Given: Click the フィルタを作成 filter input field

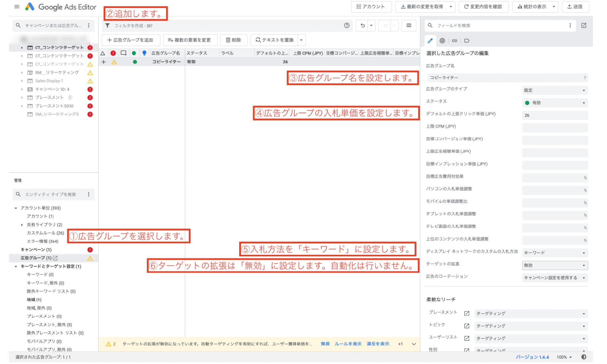Looking at the screenshot, I should point(206,26).
